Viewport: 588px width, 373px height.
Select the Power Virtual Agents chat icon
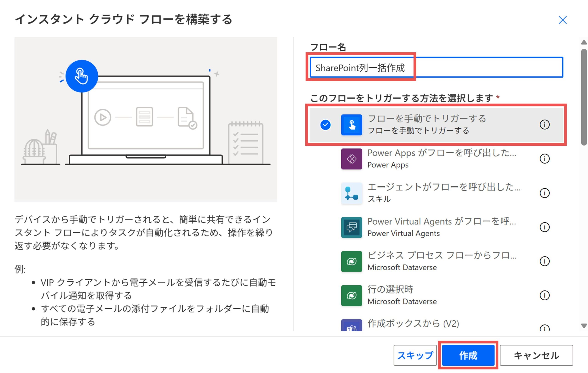point(351,227)
